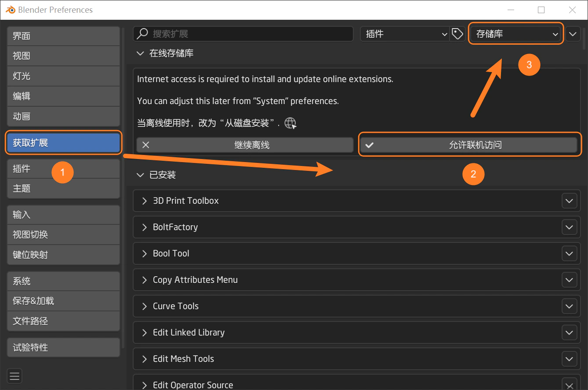Image resolution: width=588 pixels, height=390 pixels.
Task: Expand the Edit Operator Source entry
Action: 144,385
